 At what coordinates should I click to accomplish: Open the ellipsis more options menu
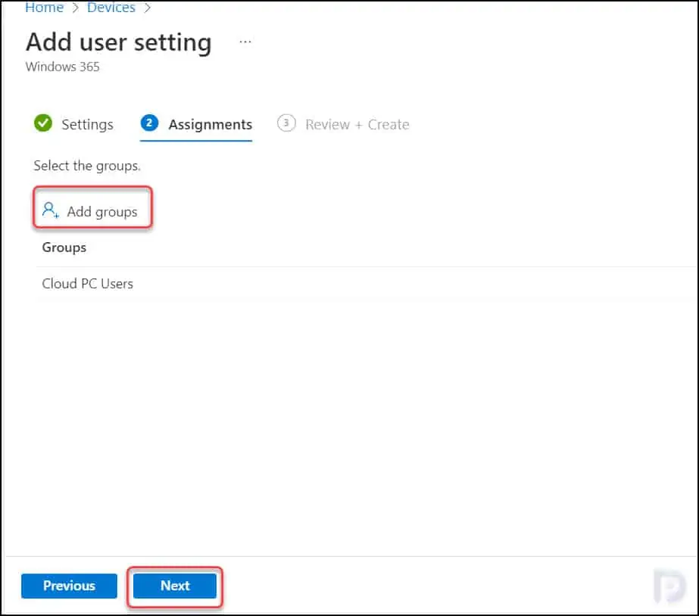[x=245, y=42]
